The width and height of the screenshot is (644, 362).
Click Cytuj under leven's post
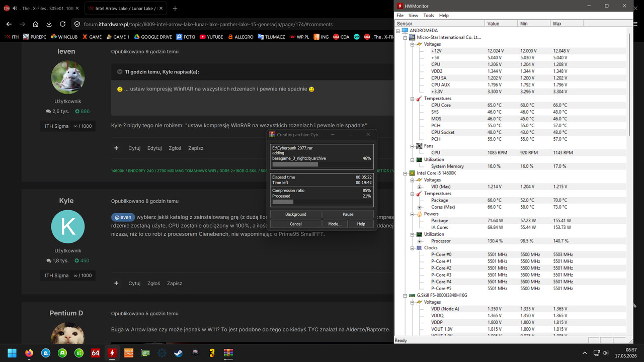[x=134, y=148]
